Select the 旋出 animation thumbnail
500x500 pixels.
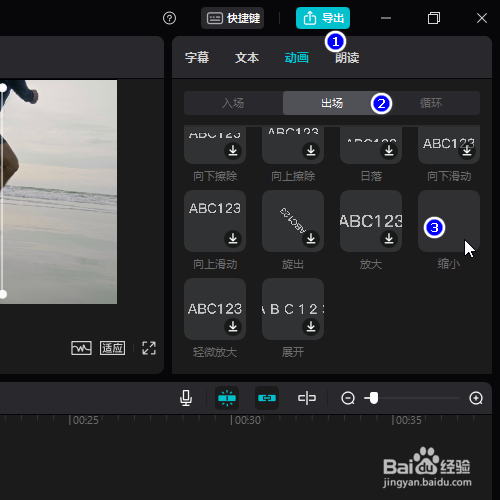[293, 221]
